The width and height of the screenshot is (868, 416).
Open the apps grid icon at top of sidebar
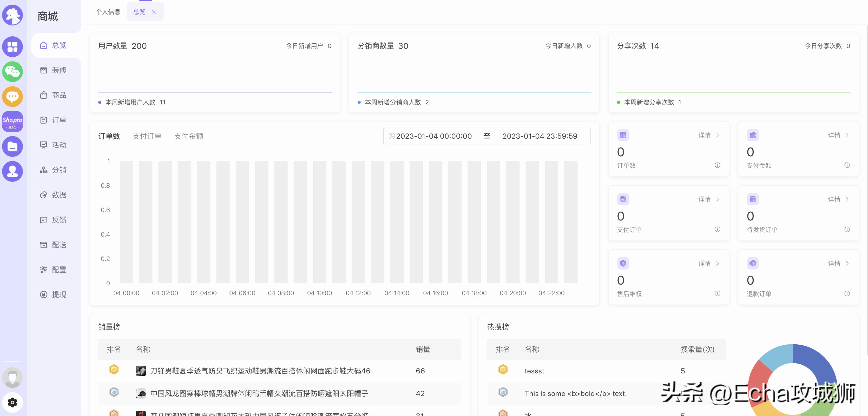click(x=12, y=46)
